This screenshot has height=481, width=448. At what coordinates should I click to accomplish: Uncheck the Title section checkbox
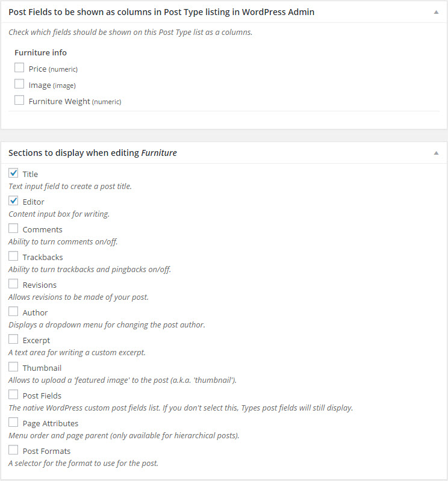13,173
